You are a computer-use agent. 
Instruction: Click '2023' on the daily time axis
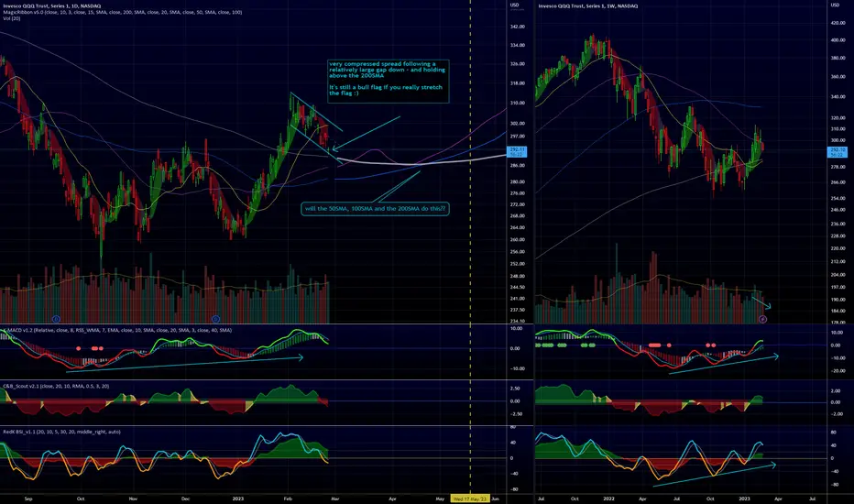[238, 499]
